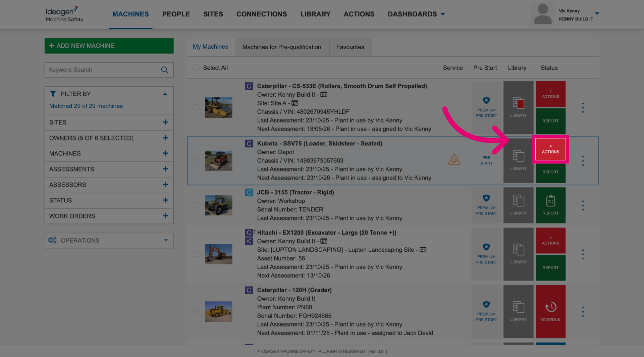The image size is (644, 357).
Task: Click the Filter By funnel icon
Action: click(x=53, y=94)
